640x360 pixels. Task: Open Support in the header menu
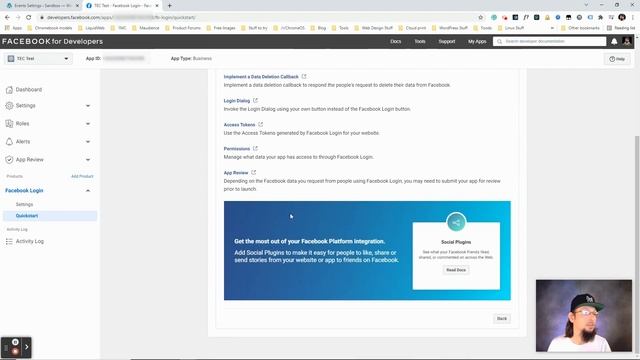[447, 41]
